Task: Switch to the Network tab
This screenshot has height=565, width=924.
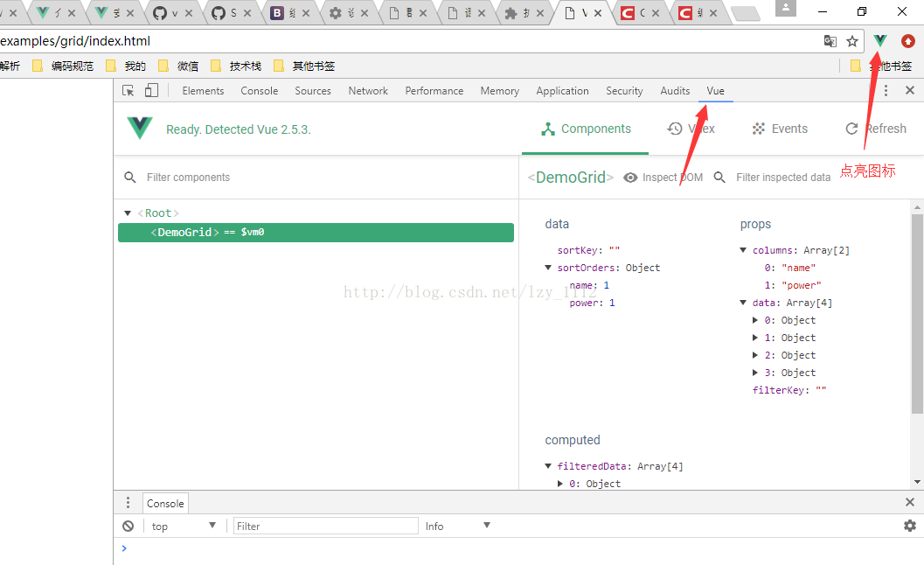Action: [x=368, y=91]
